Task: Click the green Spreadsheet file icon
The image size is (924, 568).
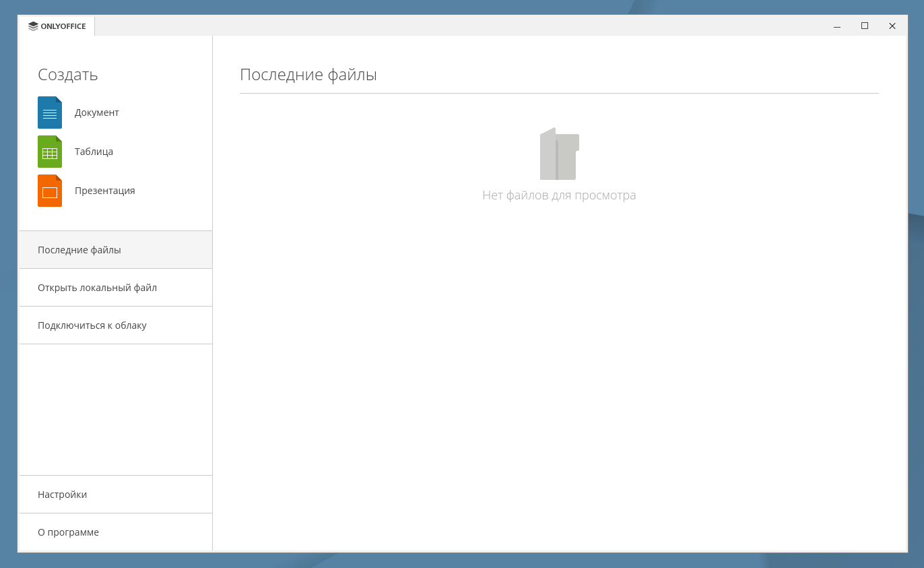Action: 50,152
